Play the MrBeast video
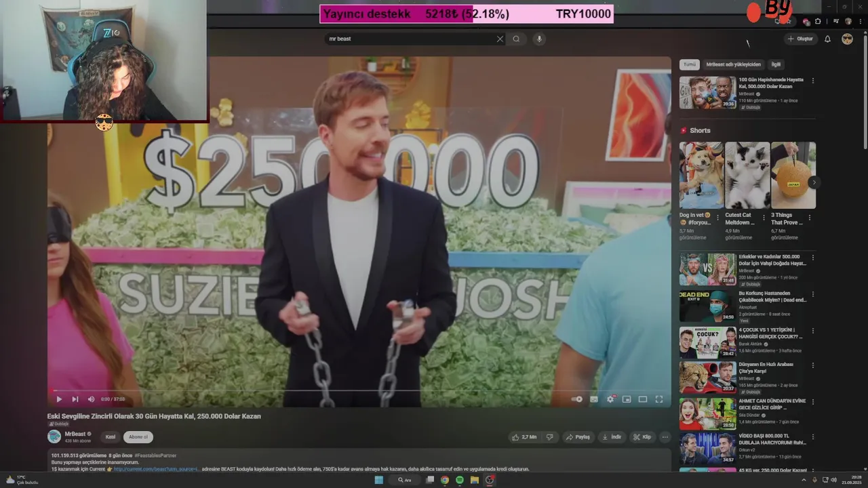 click(x=59, y=399)
